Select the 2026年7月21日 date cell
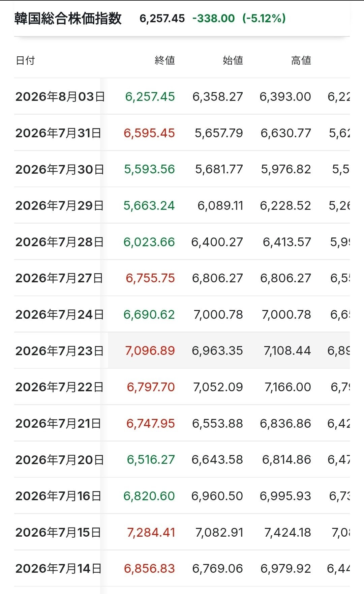Image resolution: width=364 pixels, height=594 pixels. 58,423
